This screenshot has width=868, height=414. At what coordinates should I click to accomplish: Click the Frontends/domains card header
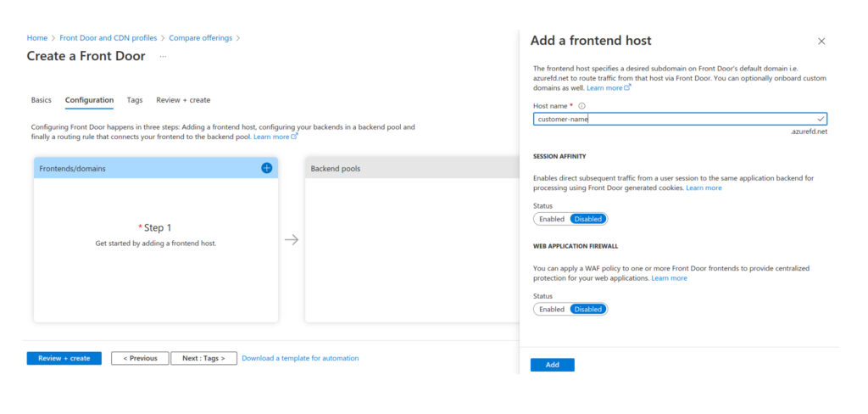[156, 168]
